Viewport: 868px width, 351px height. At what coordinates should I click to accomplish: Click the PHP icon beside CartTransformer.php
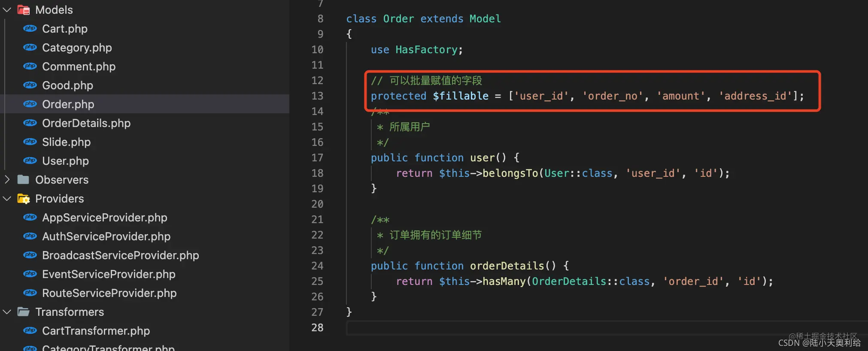[30, 330]
